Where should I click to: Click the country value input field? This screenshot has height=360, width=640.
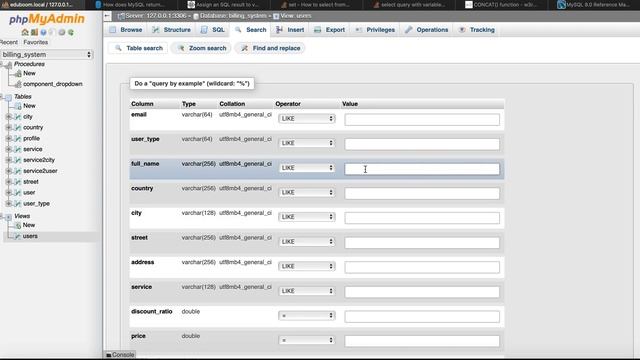tap(422, 193)
